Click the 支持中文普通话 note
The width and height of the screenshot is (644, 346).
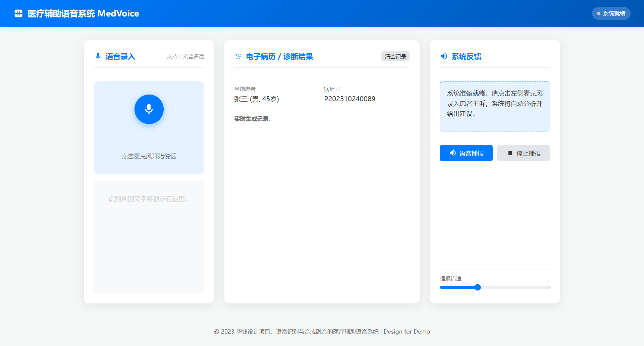coord(185,57)
